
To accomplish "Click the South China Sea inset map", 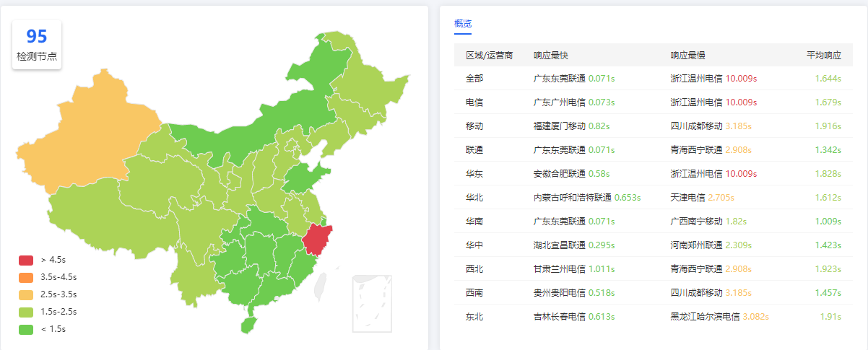I will point(371,303).
